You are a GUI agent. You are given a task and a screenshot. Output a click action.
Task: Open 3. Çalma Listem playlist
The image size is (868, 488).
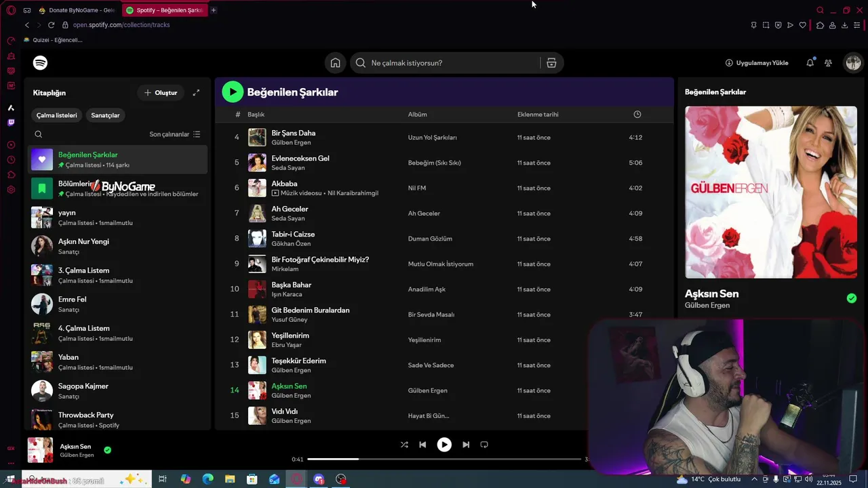tap(118, 275)
